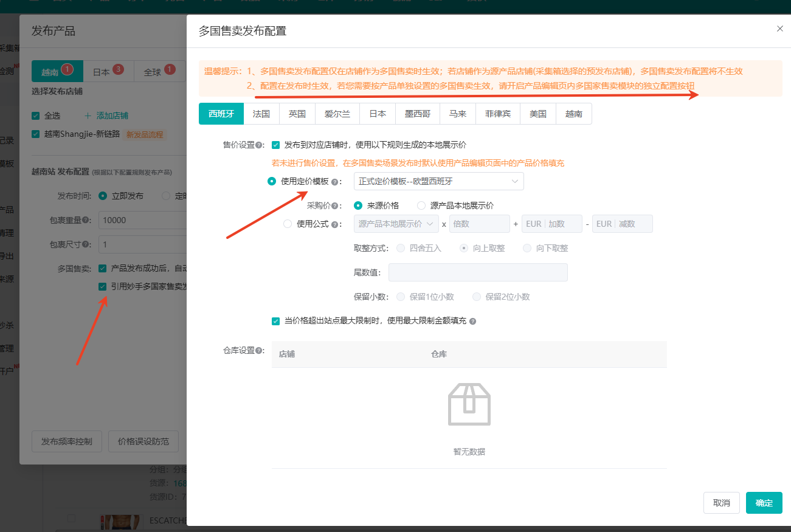The height and width of the screenshot is (532, 791).
Task: Click the help icon beside 仓库设置
Action: [x=259, y=351]
